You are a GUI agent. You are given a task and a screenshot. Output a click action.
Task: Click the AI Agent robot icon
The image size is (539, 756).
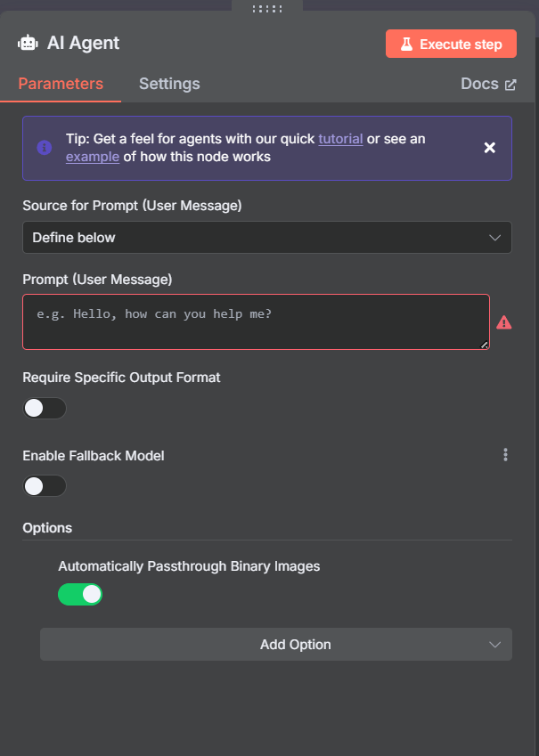tap(28, 43)
